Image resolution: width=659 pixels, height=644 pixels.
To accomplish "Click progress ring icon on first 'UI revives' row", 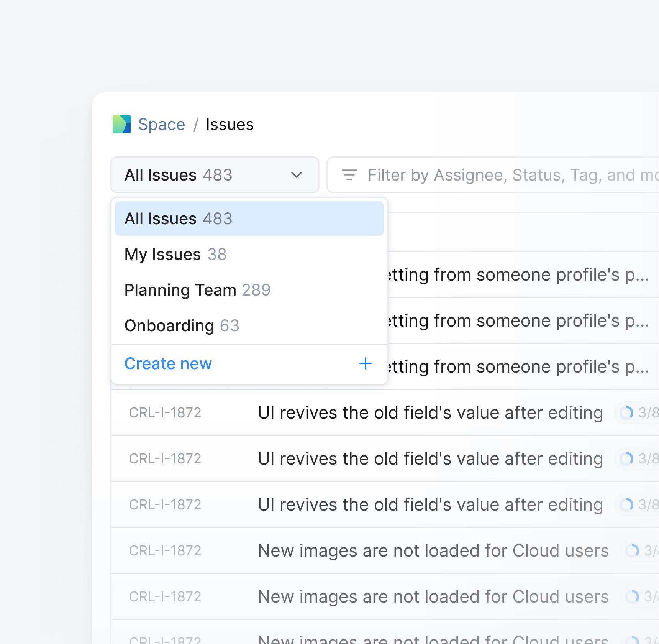I will 627,413.
